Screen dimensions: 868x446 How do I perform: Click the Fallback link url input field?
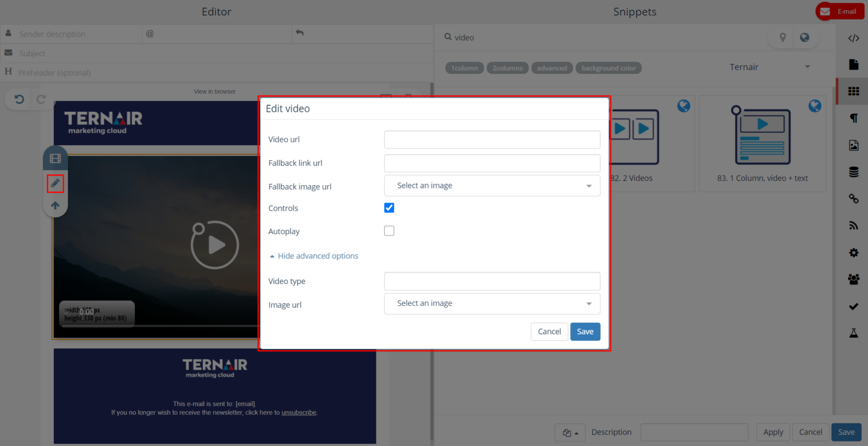tap(492, 163)
